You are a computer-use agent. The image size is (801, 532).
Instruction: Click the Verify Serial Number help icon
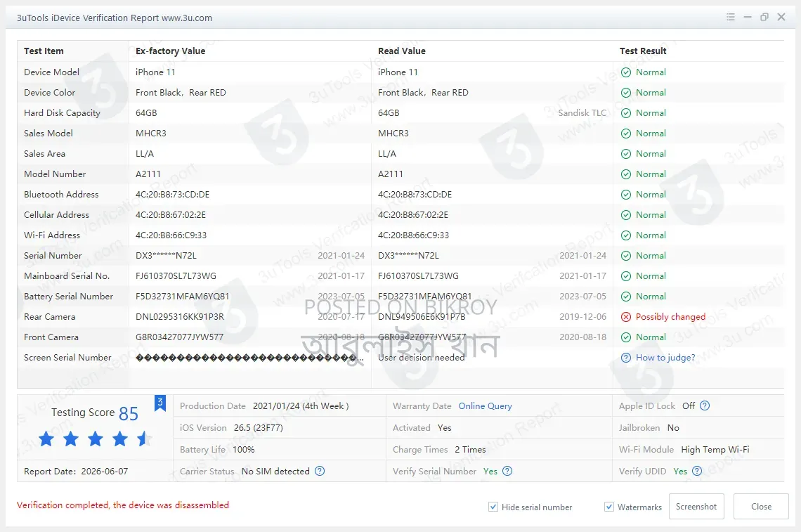(507, 471)
